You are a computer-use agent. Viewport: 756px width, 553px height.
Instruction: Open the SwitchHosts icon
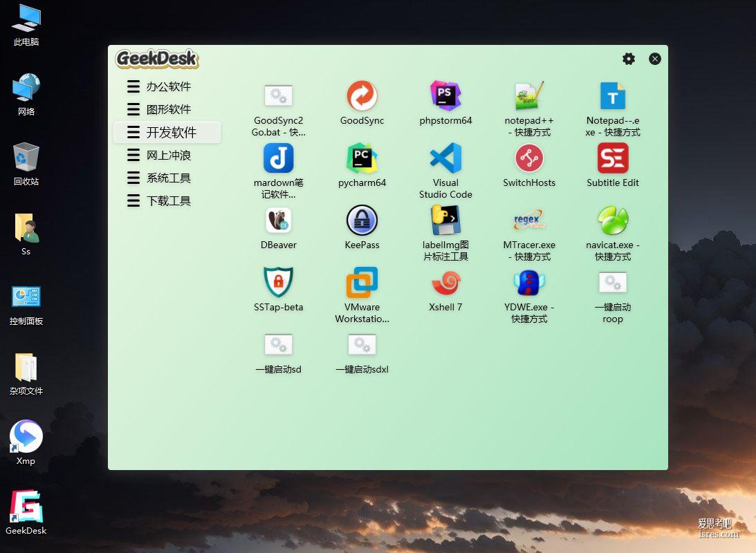[x=529, y=158]
